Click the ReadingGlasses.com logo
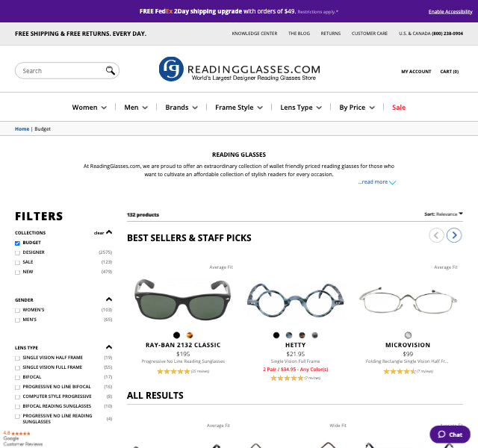The image size is (478, 448). [x=240, y=69]
